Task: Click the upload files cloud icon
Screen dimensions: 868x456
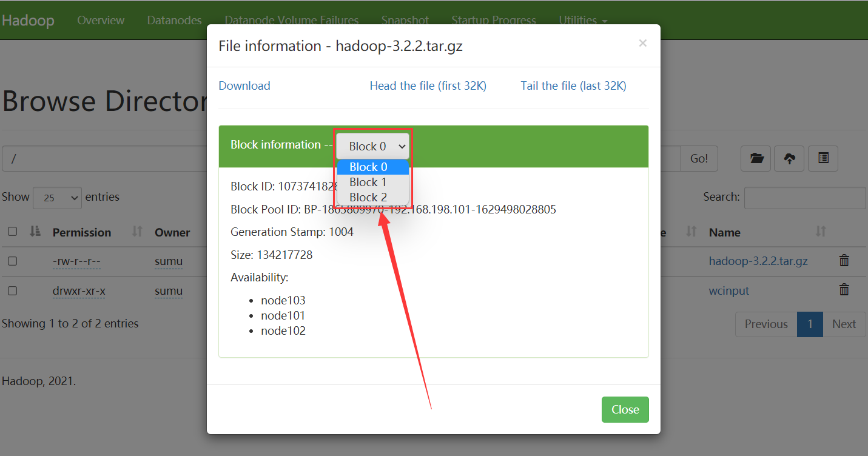Action: [x=789, y=159]
